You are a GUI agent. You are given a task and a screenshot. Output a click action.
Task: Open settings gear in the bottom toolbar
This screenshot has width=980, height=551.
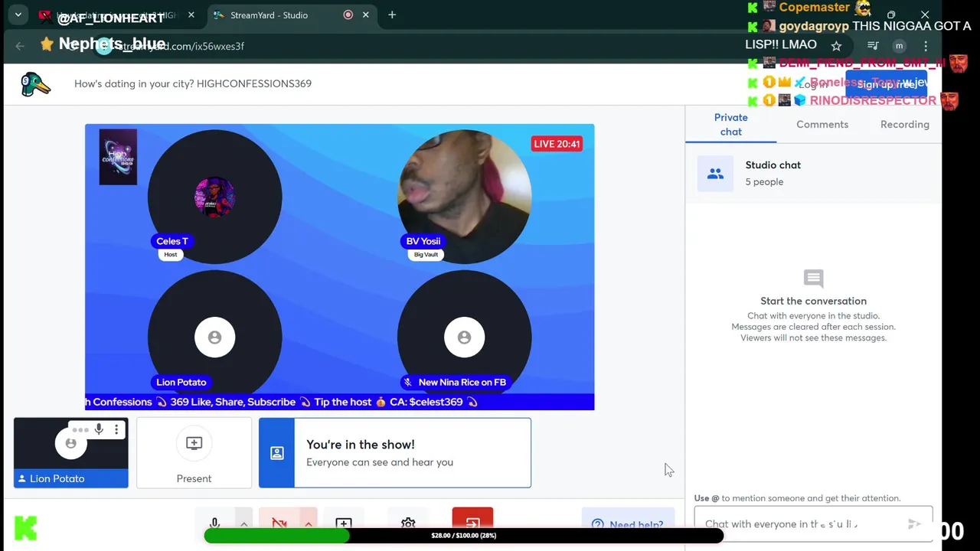click(408, 523)
